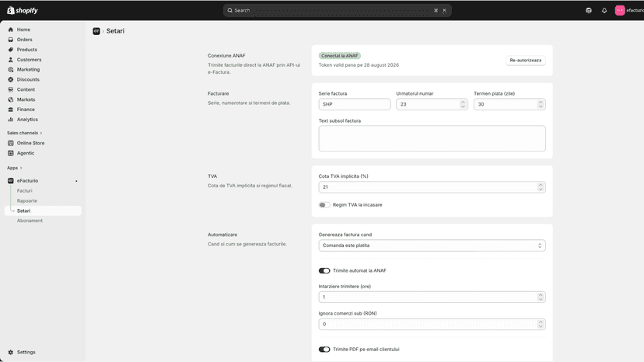Open the Facturi menu item

point(25,191)
